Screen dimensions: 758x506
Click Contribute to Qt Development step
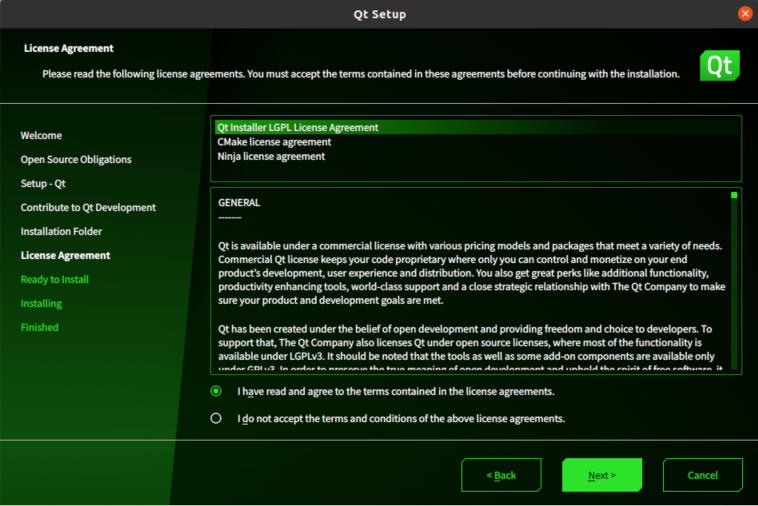pos(88,207)
